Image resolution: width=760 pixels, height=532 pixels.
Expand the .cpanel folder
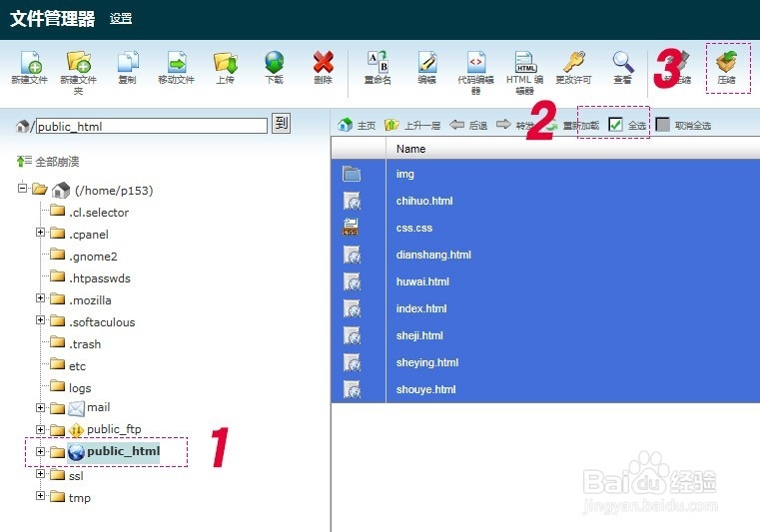tap(40, 233)
